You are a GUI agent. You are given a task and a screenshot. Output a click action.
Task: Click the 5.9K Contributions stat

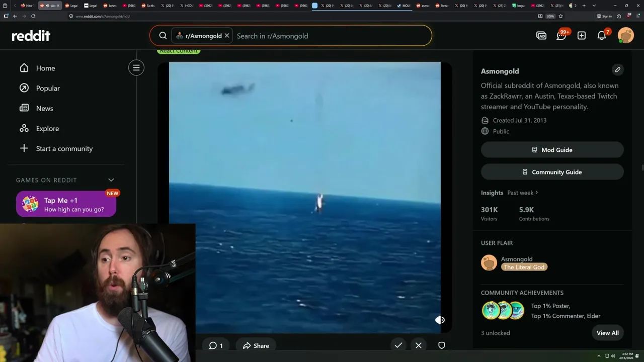click(x=534, y=214)
